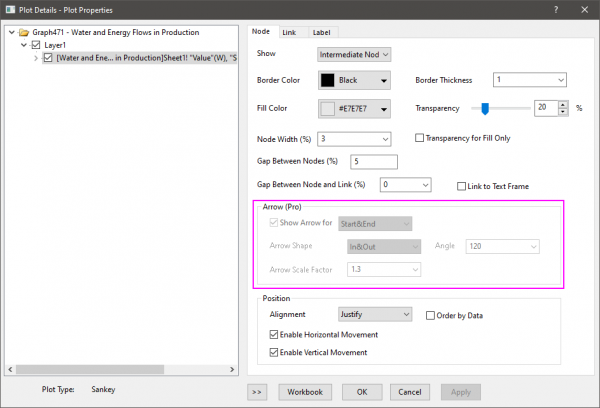Enable Transparency for Fill Only
Screen dimensions: 600x408
421,137
